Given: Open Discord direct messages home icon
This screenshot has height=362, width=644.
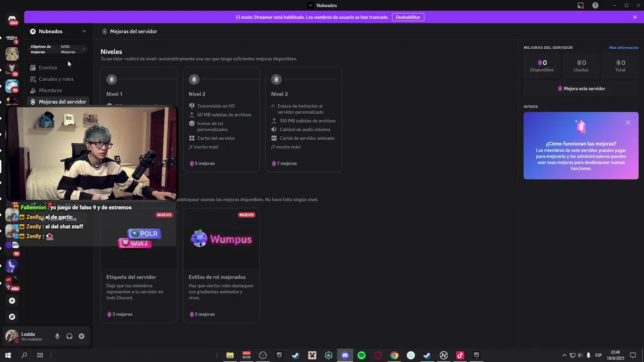Looking at the screenshot, I should point(12,19).
